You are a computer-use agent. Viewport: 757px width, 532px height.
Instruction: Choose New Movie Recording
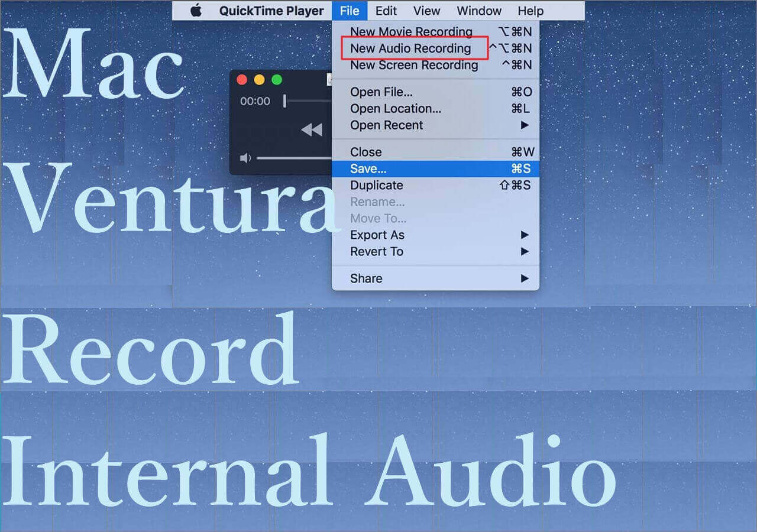click(x=436, y=32)
